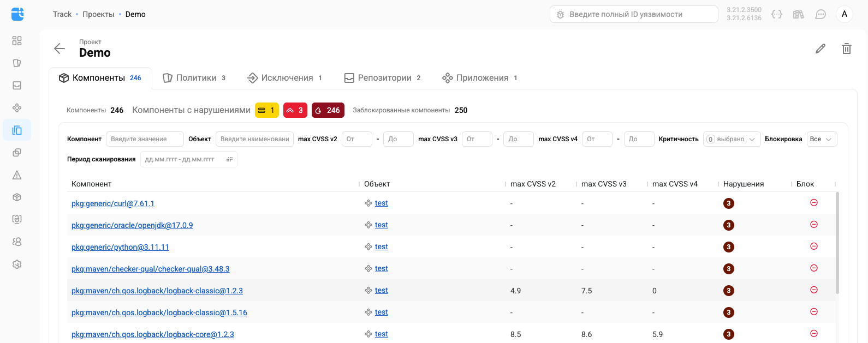This screenshot has height=343, width=868.
Task: Open the documentation books icon in header
Action: coord(799,14)
